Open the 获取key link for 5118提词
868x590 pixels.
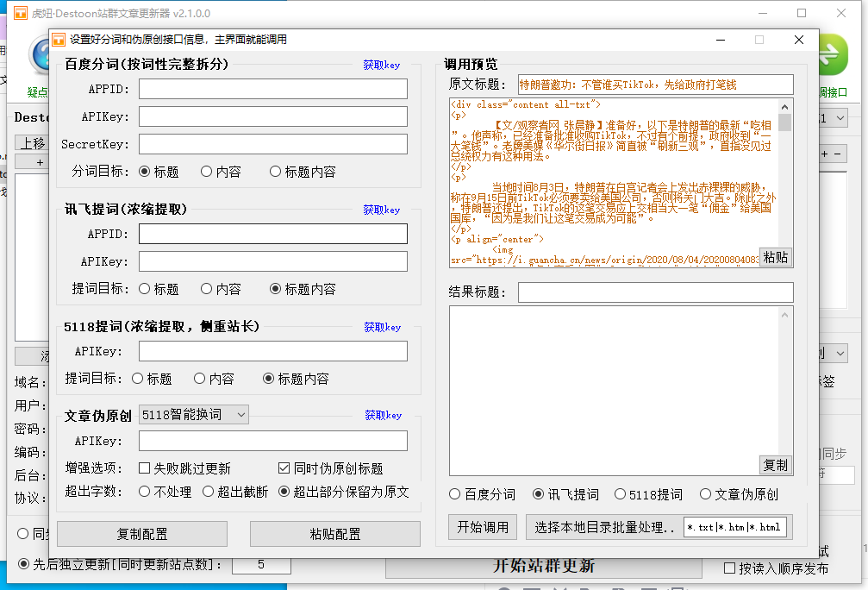point(382,327)
